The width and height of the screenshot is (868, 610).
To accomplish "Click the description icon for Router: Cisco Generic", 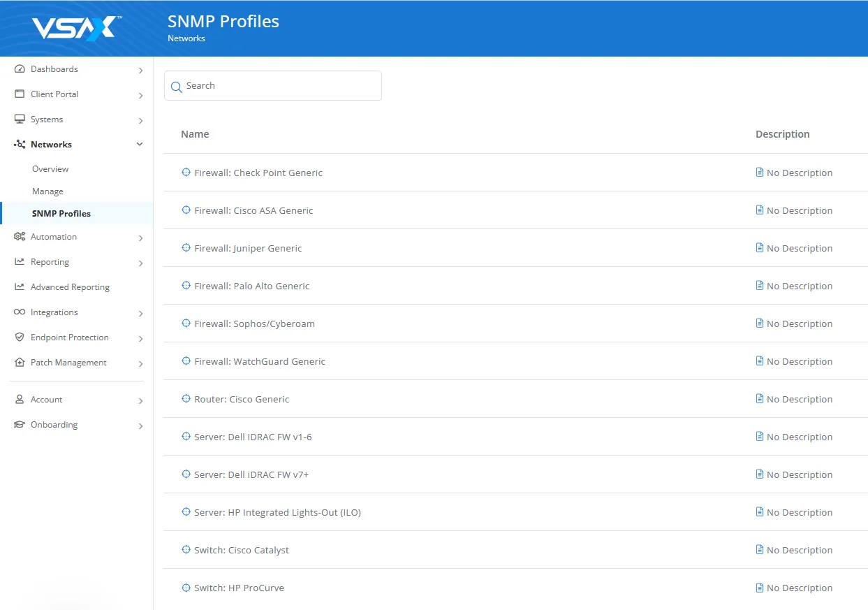I will coord(760,399).
